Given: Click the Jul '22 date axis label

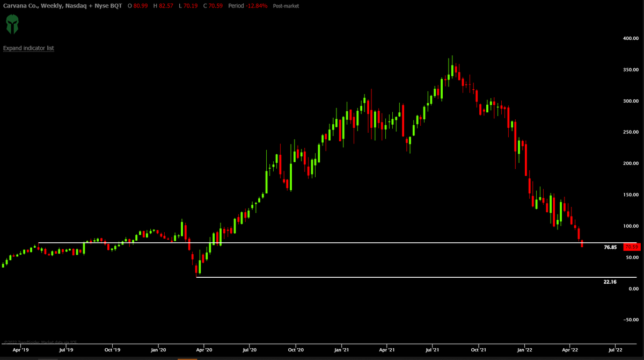Looking at the screenshot, I should [x=616, y=349].
